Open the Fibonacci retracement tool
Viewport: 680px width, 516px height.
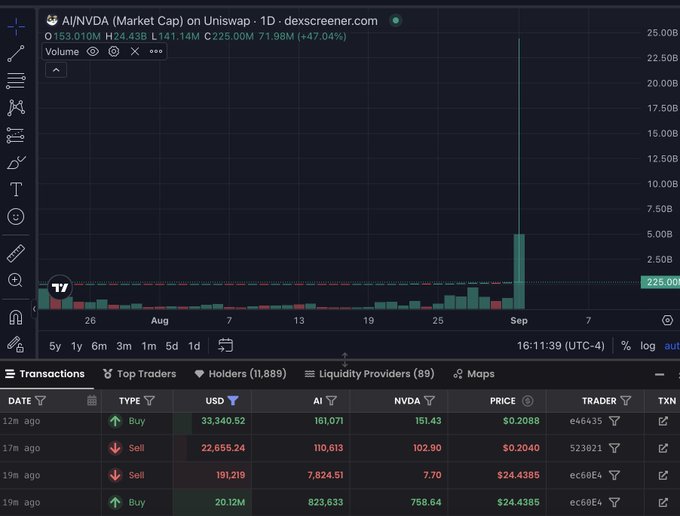[16, 81]
